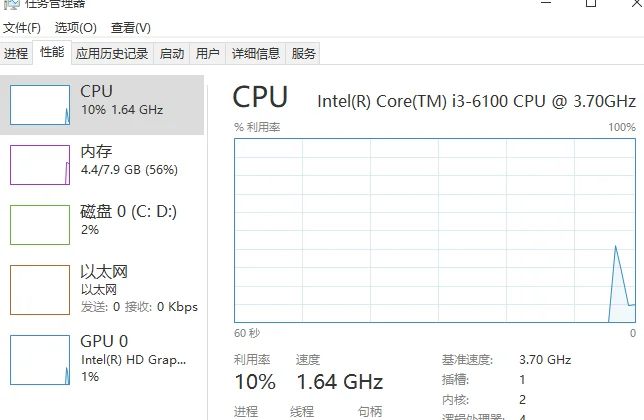Screen dimensions: 644x420
Task: Click the 内存 4.4/7.9 GB text entry
Action: [x=129, y=170]
